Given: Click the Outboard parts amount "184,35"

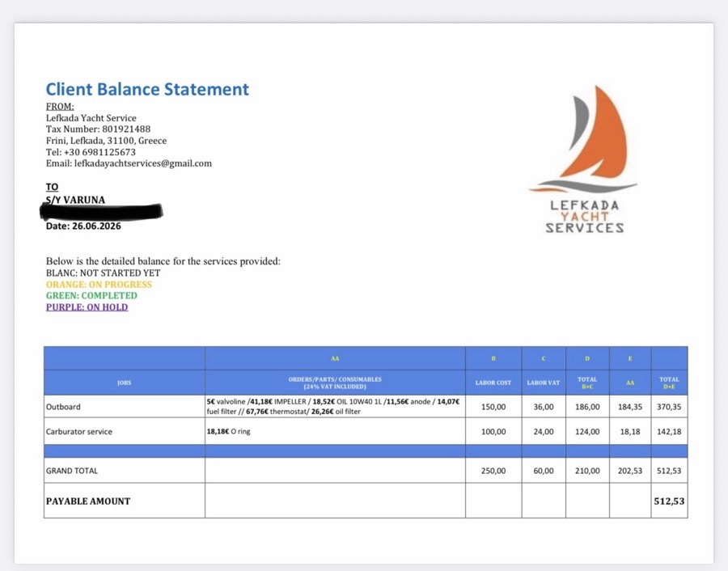Looking at the screenshot, I should 630,407.
